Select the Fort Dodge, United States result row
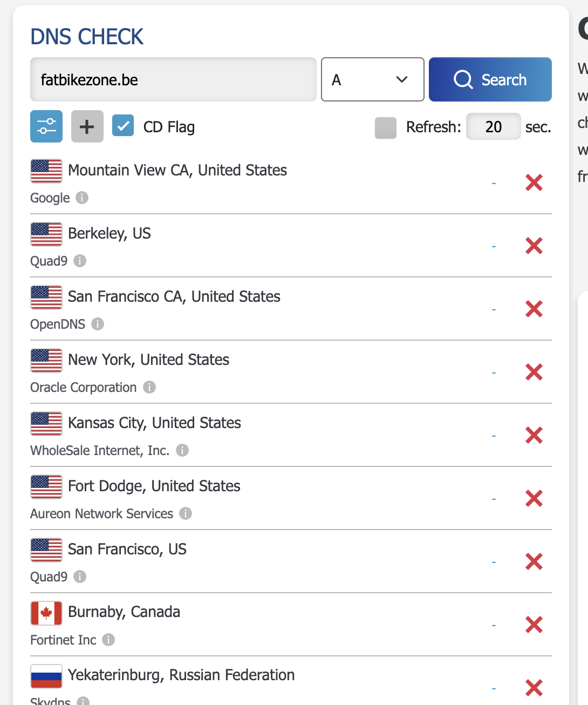588x705 pixels. click(291, 498)
